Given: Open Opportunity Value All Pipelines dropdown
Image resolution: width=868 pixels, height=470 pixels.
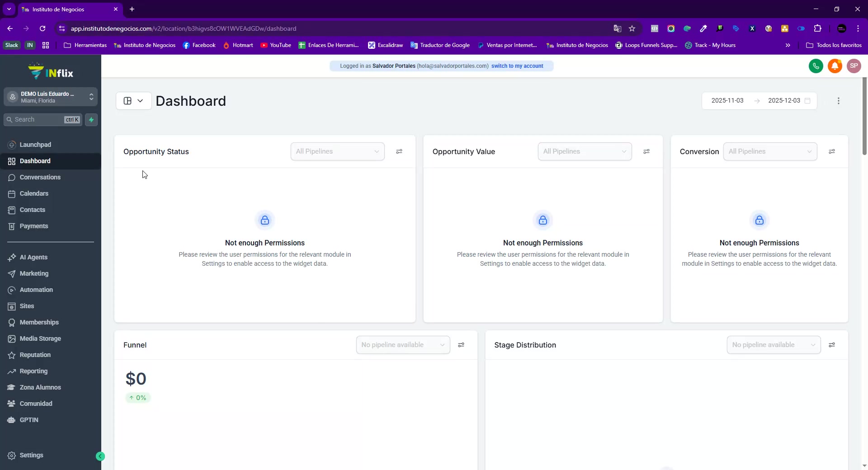Looking at the screenshot, I should point(585,152).
